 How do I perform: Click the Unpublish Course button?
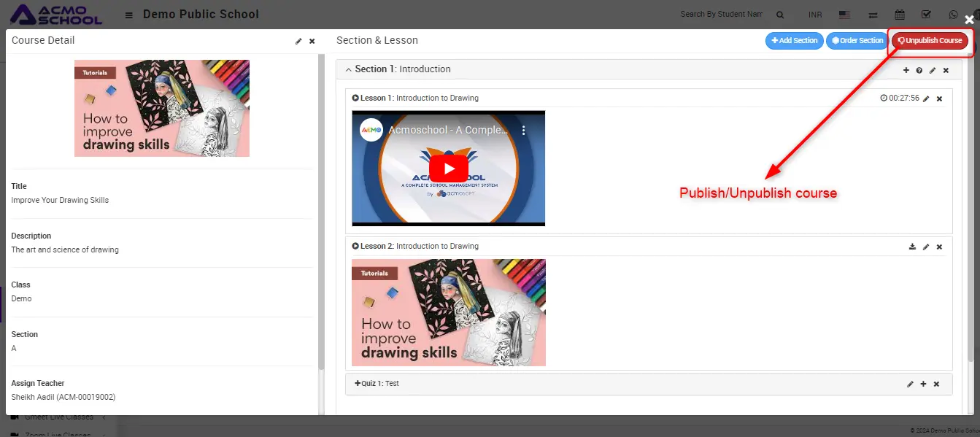tap(930, 41)
